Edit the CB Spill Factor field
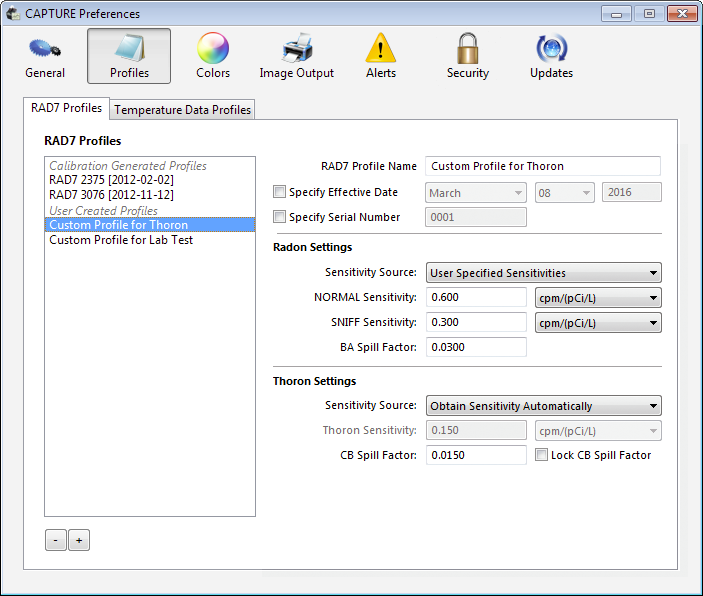 (x=476, y=455)
